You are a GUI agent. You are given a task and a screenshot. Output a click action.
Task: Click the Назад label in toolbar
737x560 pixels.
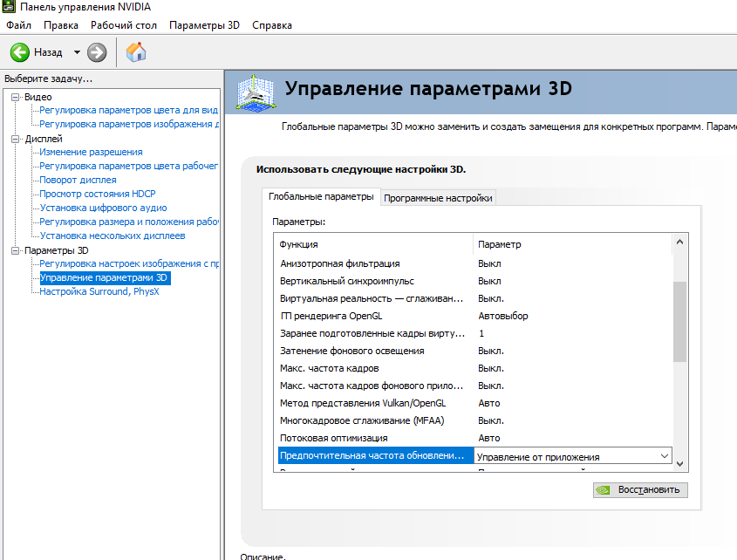tap(48, 52)
